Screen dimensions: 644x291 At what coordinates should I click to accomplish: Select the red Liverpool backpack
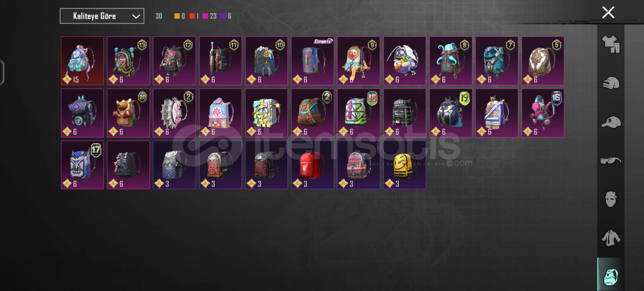pos(313,165)
